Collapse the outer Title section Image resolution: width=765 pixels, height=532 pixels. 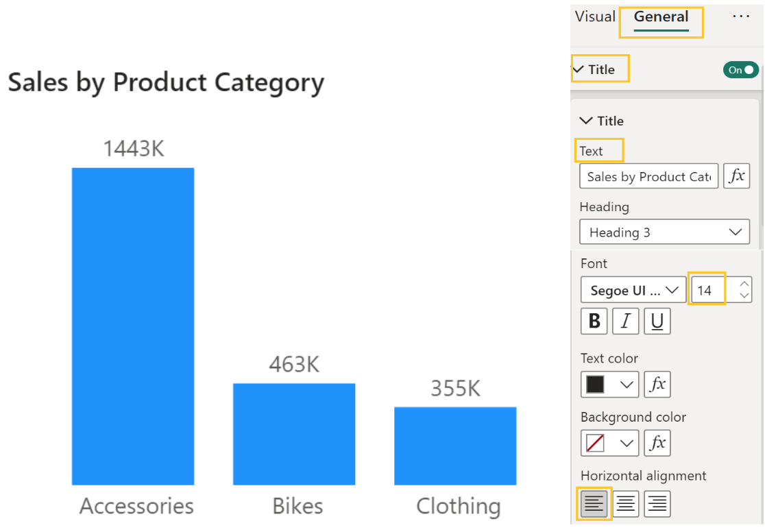[x=579, y=69]
